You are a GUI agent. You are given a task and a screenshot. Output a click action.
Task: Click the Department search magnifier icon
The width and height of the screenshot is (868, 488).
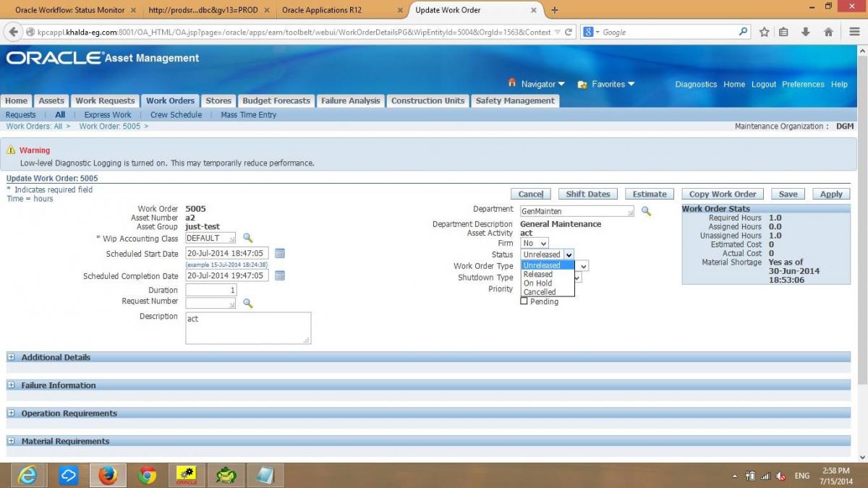646,211
